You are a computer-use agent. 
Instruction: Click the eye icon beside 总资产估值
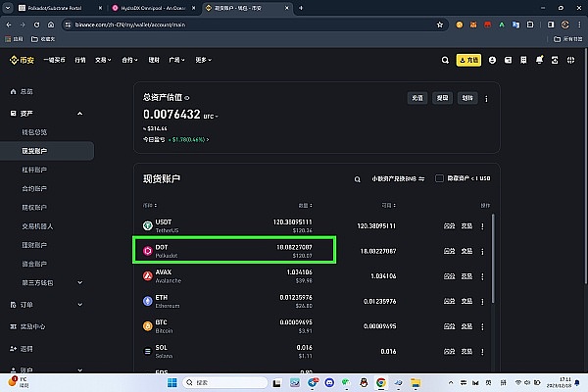(187, 97)
